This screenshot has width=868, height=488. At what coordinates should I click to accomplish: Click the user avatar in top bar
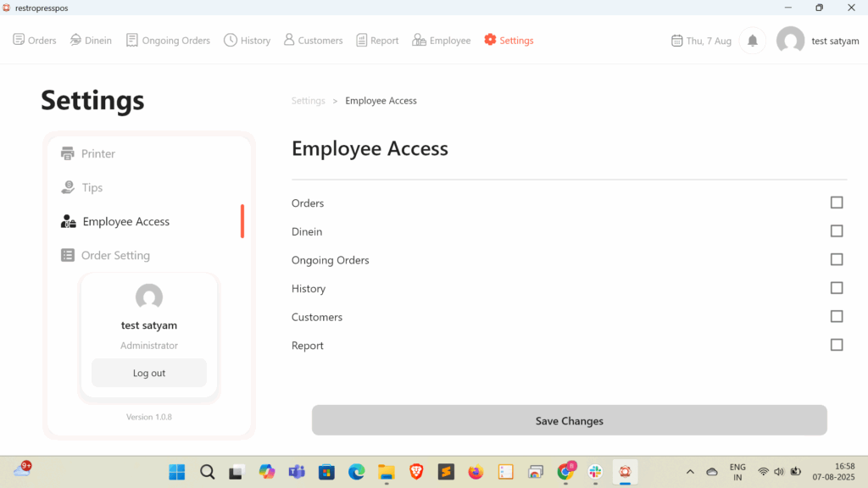[790, 41]
